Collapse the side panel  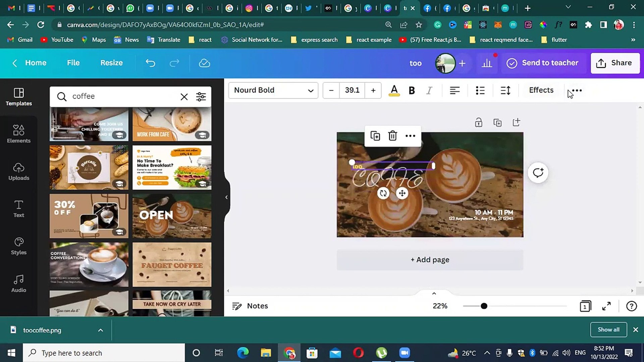(x=227, y=197)
